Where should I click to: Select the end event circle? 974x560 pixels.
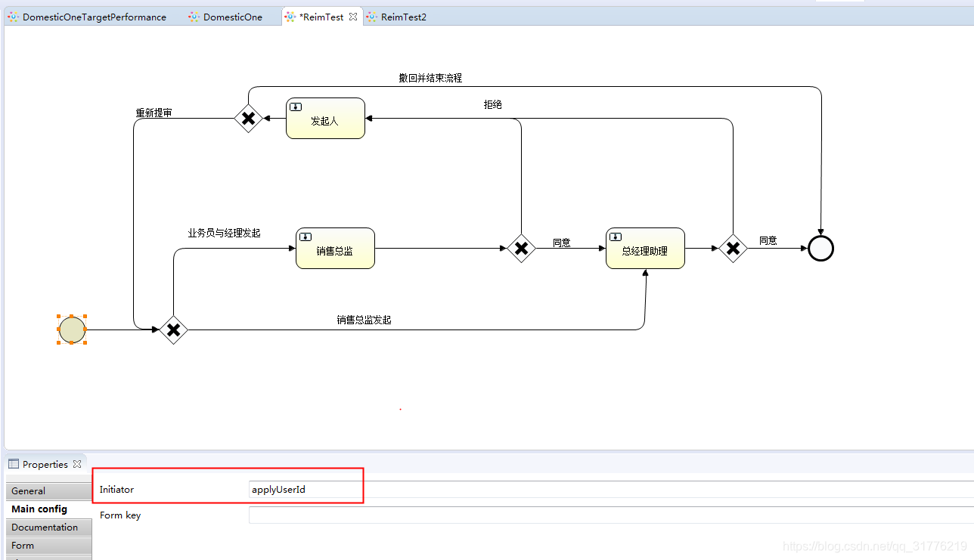click(x=820, y=248)
